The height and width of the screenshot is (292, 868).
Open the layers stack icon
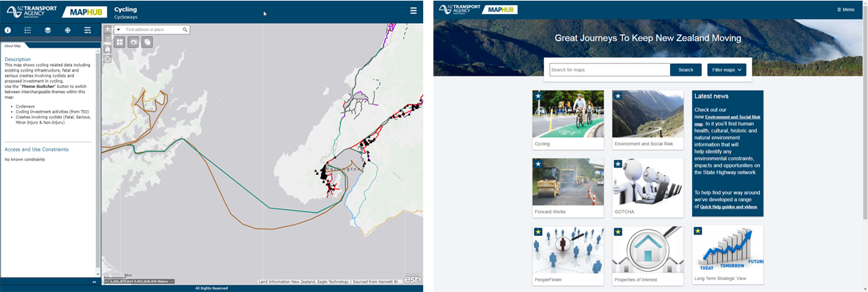point(47,30)
